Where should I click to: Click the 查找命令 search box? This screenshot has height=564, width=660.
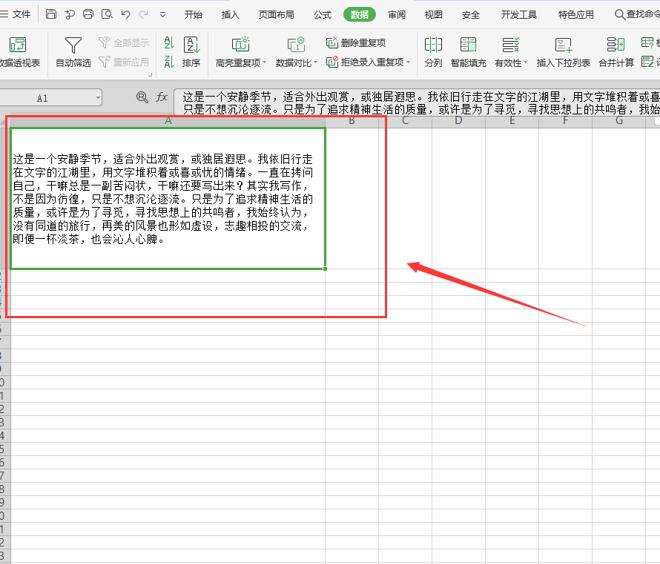click(637, 15)
